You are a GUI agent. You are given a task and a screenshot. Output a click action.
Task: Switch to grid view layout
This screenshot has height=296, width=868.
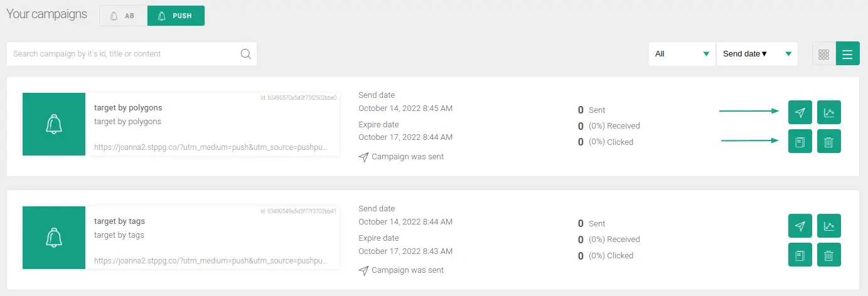(x=824, y=54)
